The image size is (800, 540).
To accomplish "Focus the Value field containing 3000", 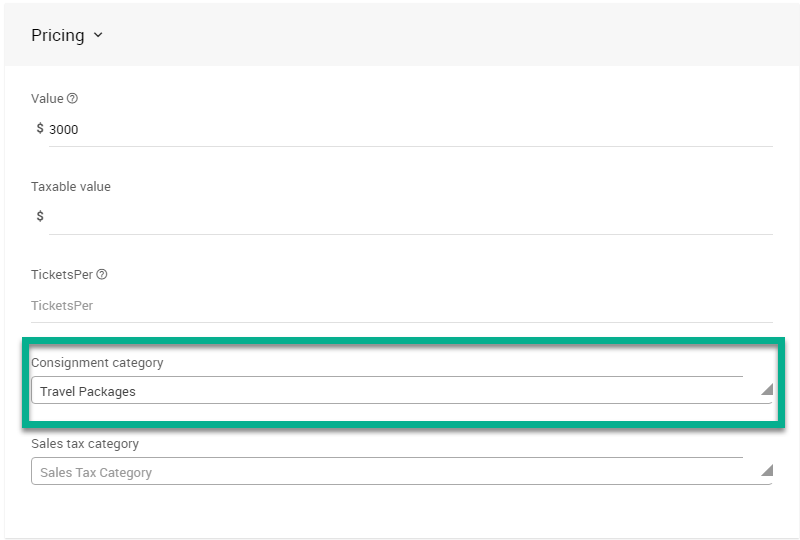I will click(x=400, y=129).
